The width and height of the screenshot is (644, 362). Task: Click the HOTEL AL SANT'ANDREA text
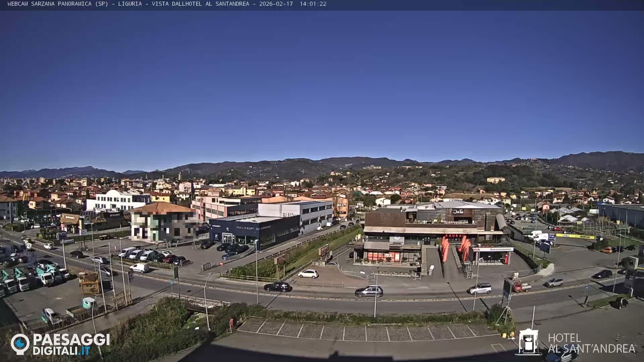(592, 343)
